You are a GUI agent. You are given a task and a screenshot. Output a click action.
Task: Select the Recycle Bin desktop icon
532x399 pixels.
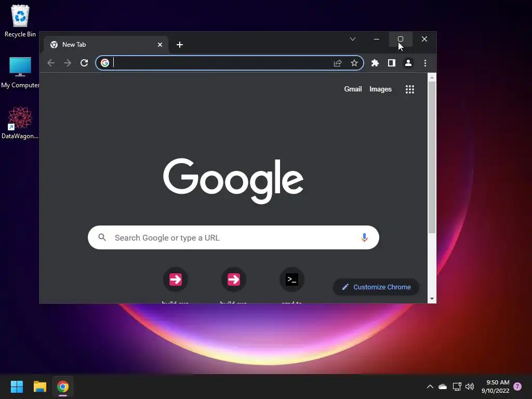[x=20, y=21]
